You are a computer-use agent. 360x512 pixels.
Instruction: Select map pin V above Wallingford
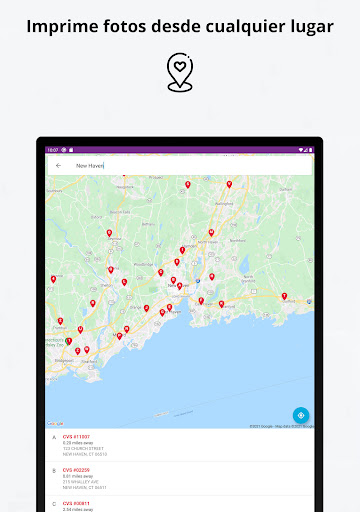point(229,184)
